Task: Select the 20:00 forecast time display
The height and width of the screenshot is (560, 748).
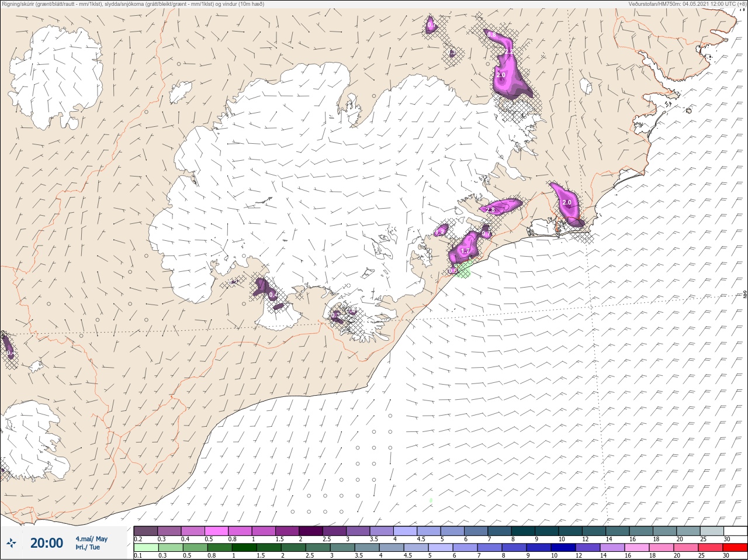Action: pos(47,543)
